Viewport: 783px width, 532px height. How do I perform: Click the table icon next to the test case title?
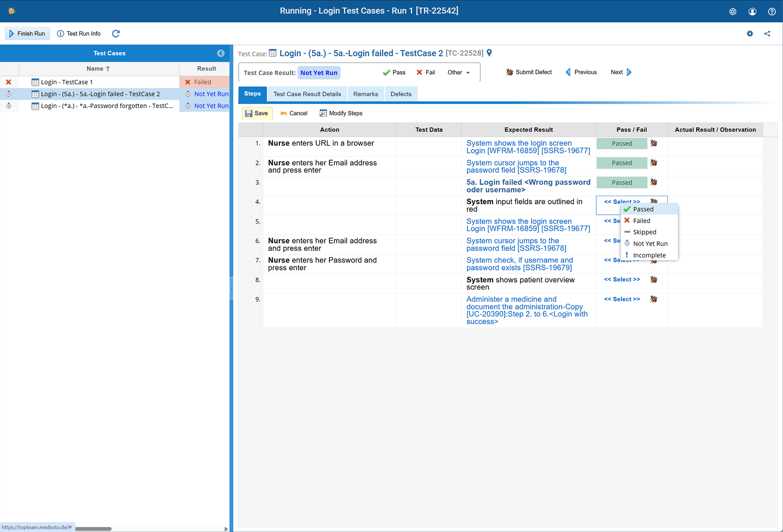273,53
